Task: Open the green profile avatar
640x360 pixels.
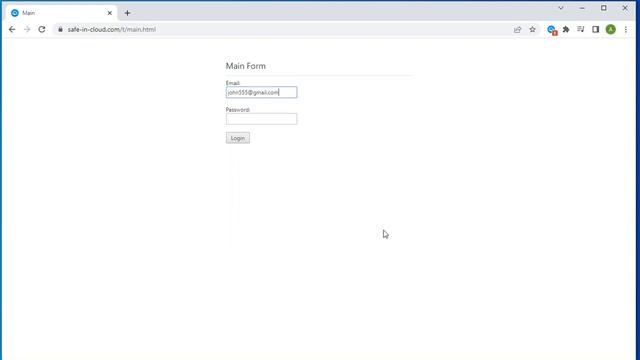Action: click(x=611, y=29)
